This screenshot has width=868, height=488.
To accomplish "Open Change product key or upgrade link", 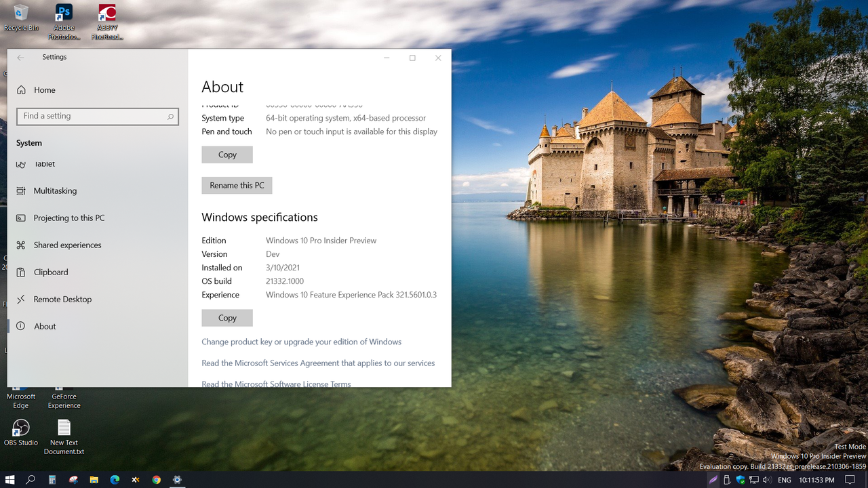I will [x=301, y=342].
